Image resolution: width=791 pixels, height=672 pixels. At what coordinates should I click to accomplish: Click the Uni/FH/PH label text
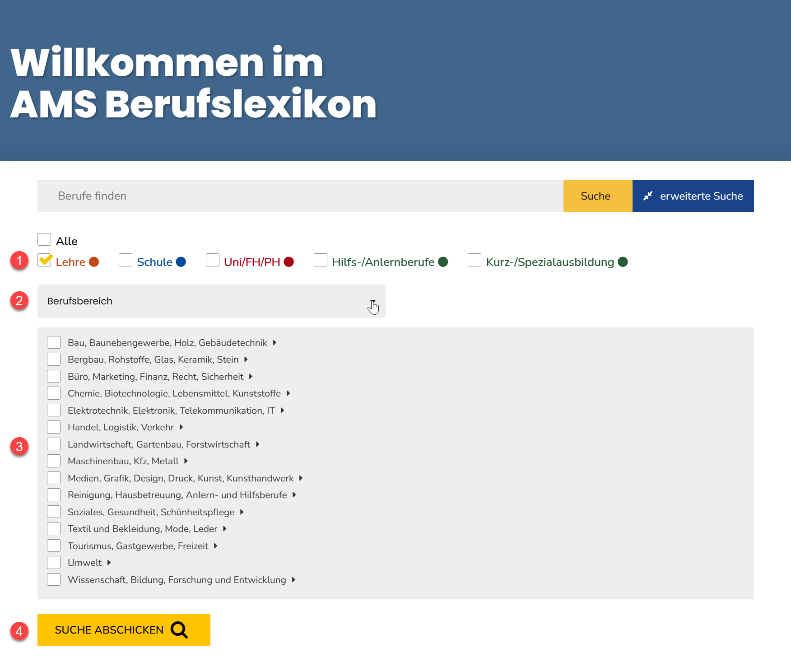coord(252,262)
